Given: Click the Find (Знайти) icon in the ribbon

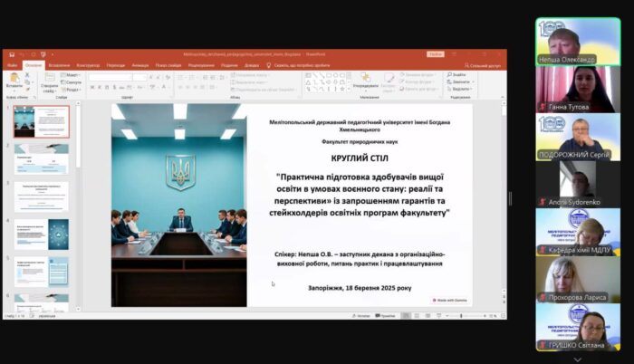Looking at the screenshot, I should click(x=453, y=74).
